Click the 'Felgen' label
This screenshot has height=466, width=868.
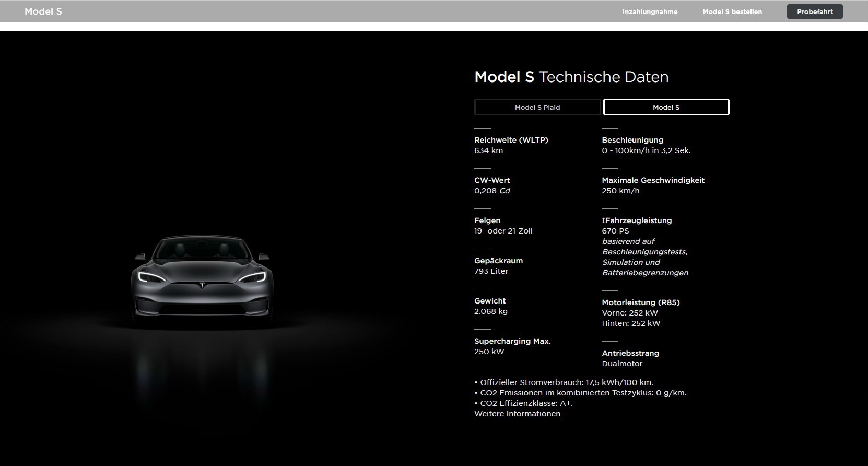click(x=487, y=220)
